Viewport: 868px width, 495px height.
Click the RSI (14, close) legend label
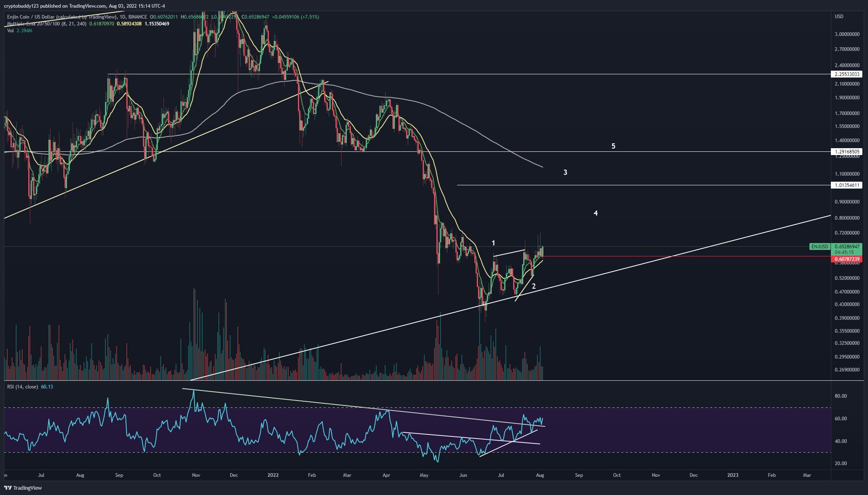[23, 387]
